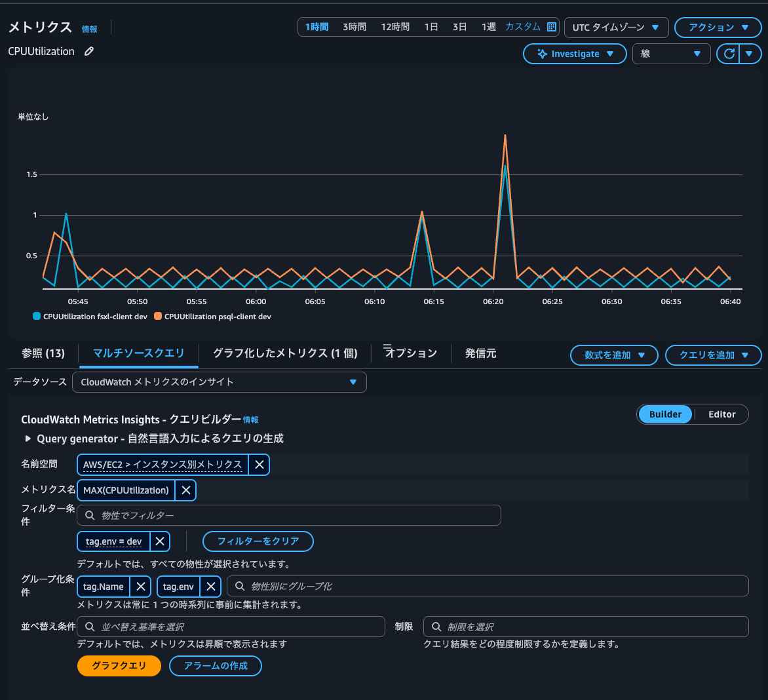Remove the tag.env = dev filter
Image resolution: width=768 pixels, height=700 pixels.
(x=160, y=541)
